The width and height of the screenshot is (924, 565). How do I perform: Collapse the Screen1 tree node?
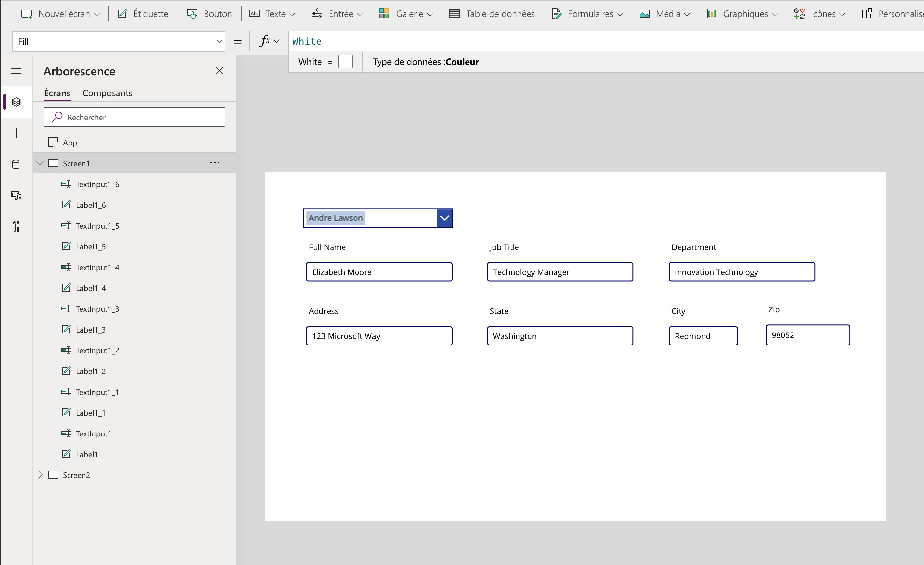[40, 163]
